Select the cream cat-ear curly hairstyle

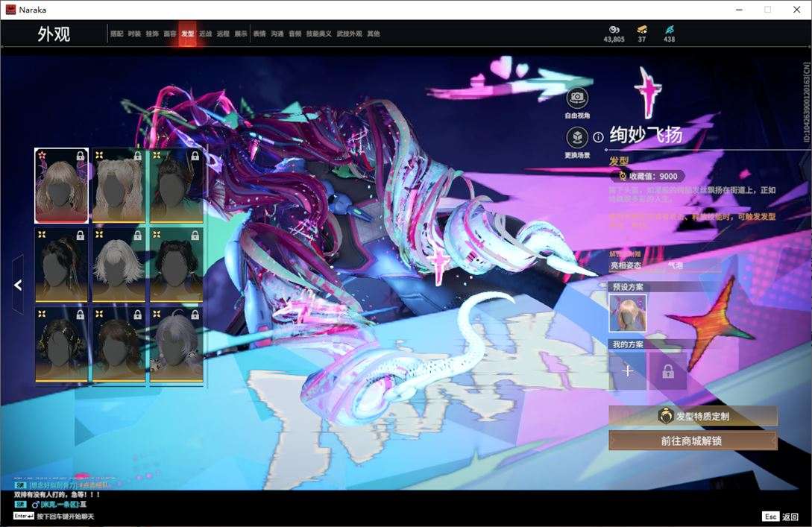coord(119,186)
